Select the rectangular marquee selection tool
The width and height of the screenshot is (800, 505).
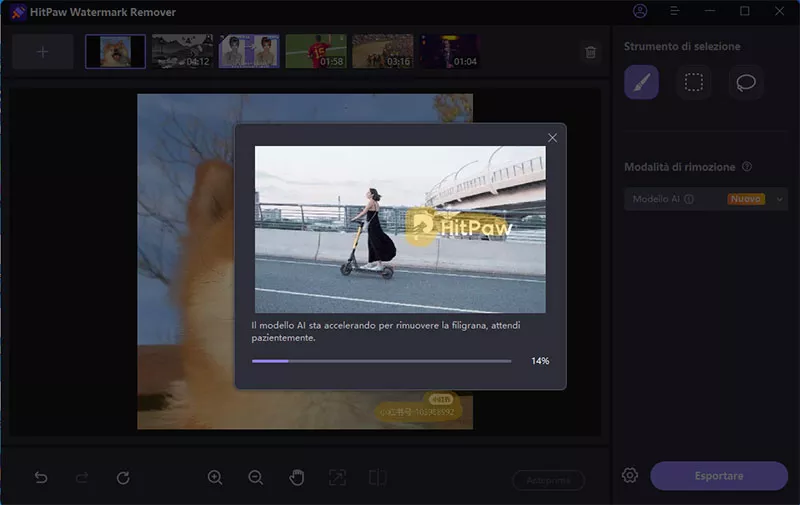coord(693,83)
